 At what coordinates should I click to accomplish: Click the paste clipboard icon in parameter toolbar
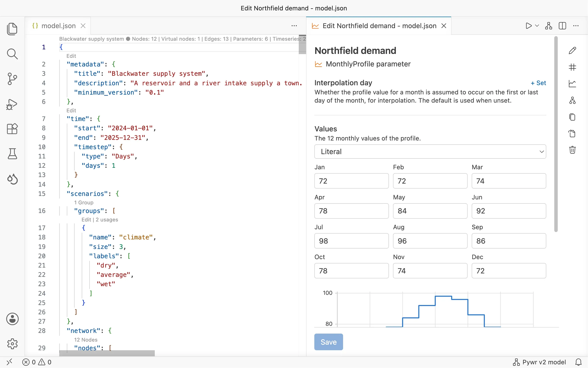[572, 134]
